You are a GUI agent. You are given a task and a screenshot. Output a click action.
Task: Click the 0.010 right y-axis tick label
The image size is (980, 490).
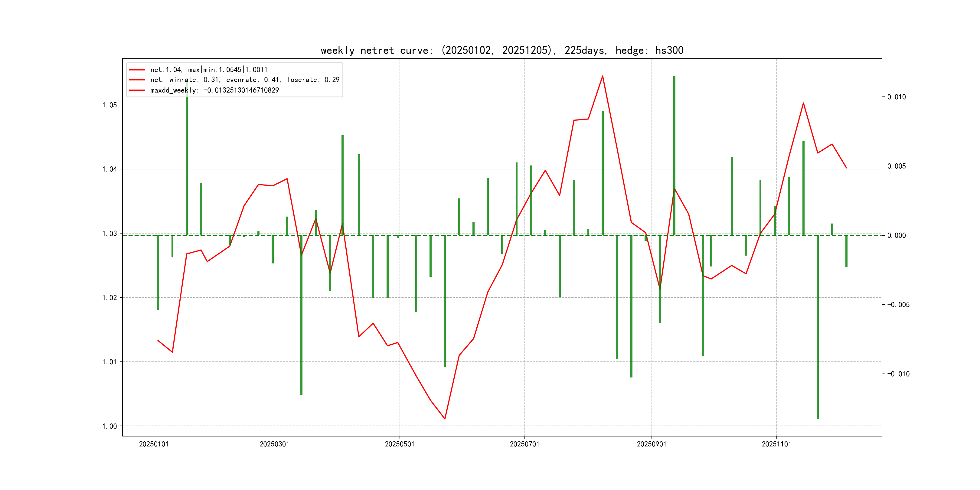(896, 97)
